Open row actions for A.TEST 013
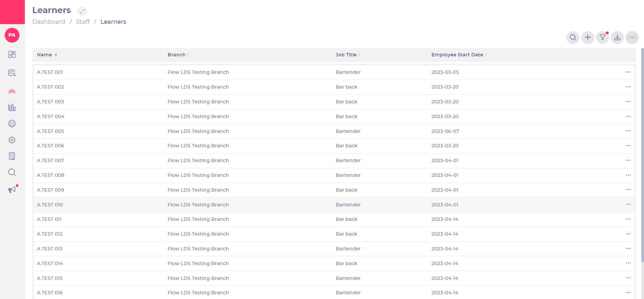Viewport: 644px width, 299px height. pyautogui.click(x=628, y=249)
